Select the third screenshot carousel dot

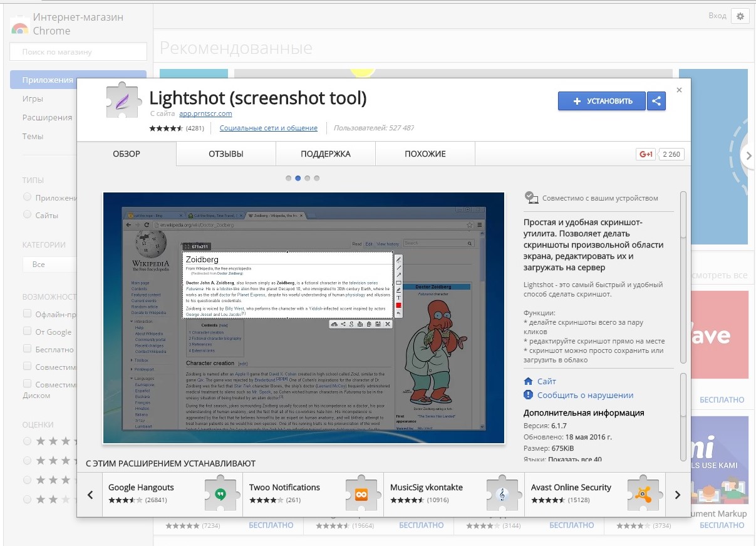tap(308, 178)
